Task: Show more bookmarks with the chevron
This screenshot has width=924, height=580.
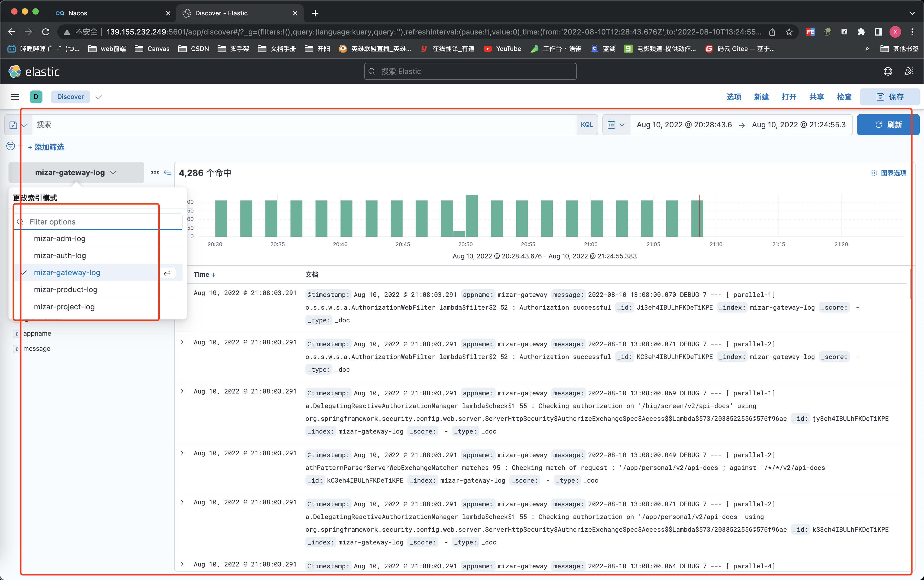Action: click(x=867, y=49)
